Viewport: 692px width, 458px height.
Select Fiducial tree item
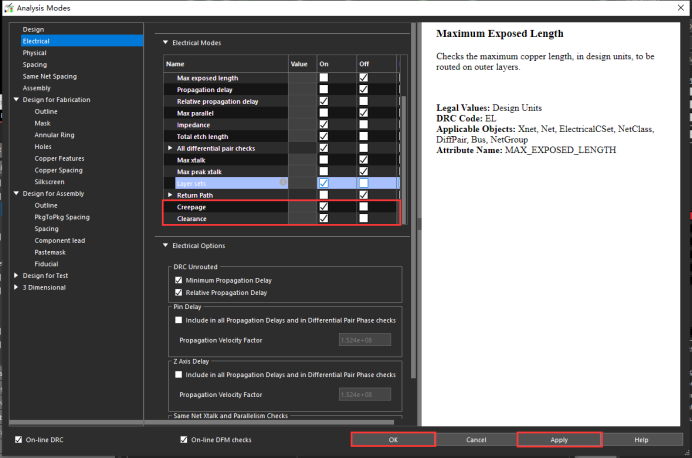point(46,264)
